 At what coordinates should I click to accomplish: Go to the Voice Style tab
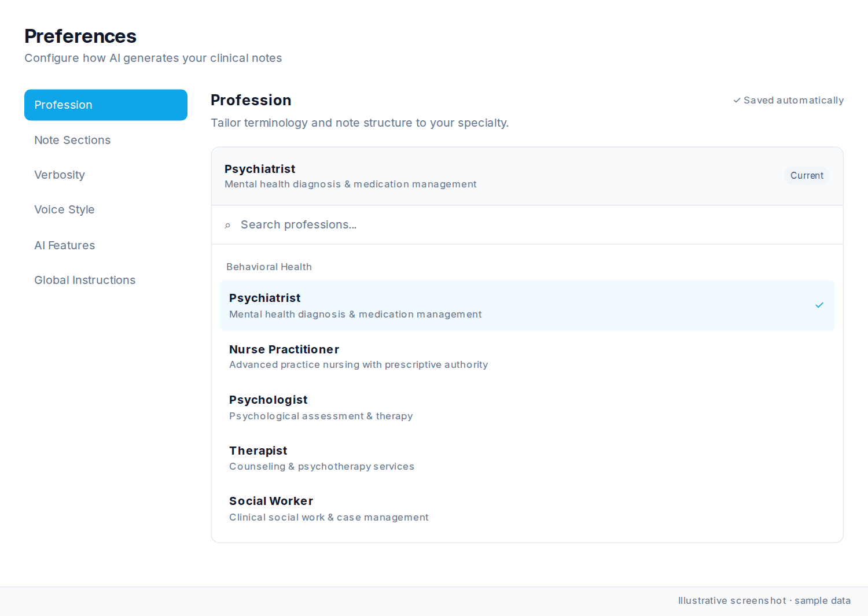[106, 209]
